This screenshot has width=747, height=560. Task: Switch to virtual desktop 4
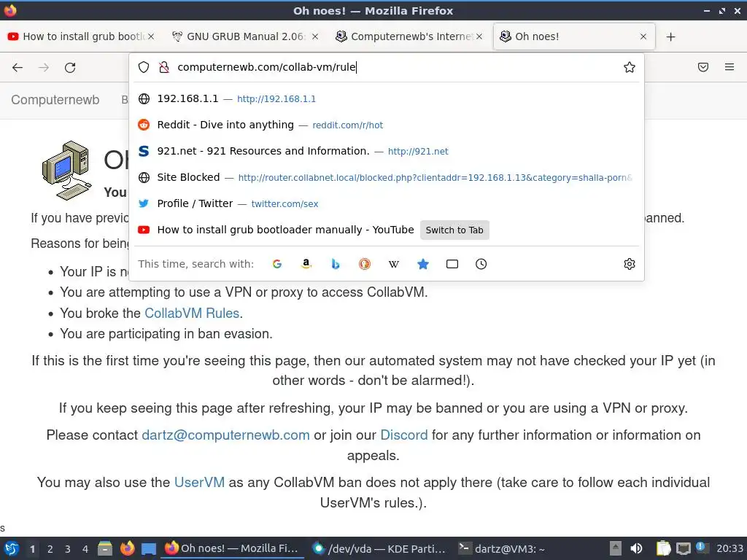85,549
